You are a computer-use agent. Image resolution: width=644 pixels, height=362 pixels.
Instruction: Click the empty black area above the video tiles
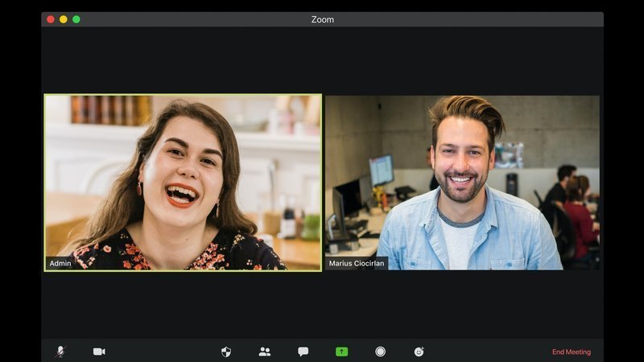click(322, 60)
